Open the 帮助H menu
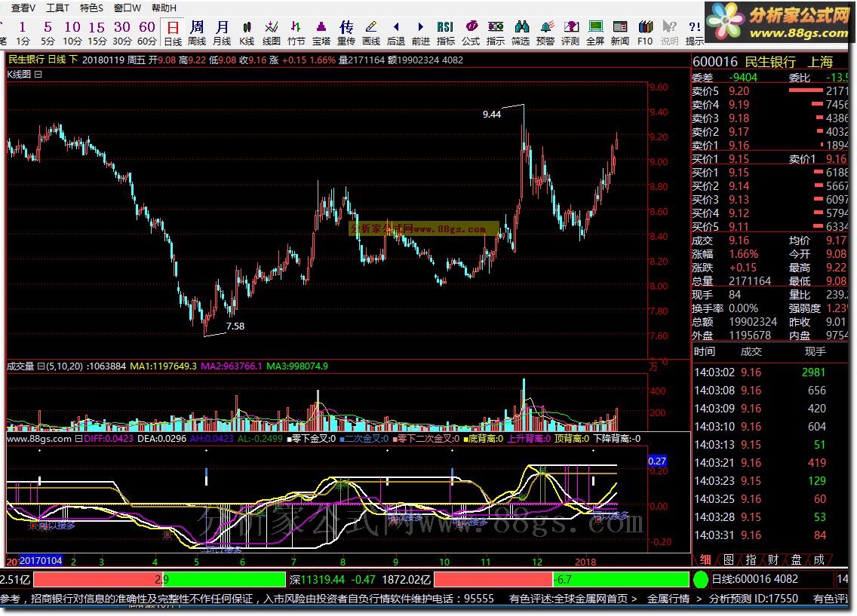857x616 pixels. point(164,8)
